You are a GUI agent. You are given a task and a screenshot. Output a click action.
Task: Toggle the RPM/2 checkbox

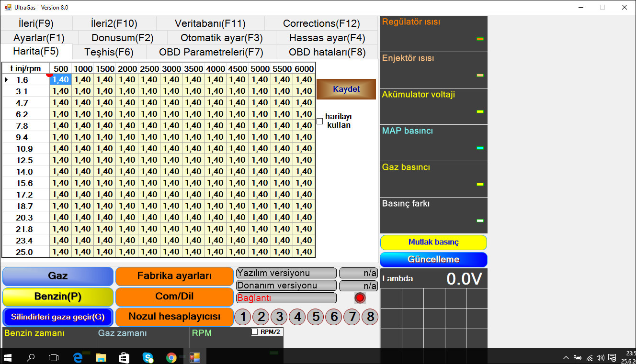point(255,331)
